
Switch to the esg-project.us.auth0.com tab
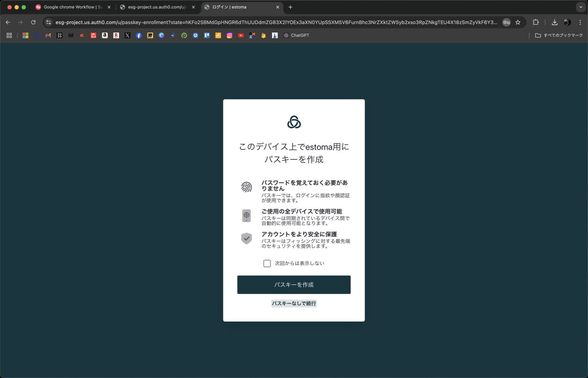157,7
